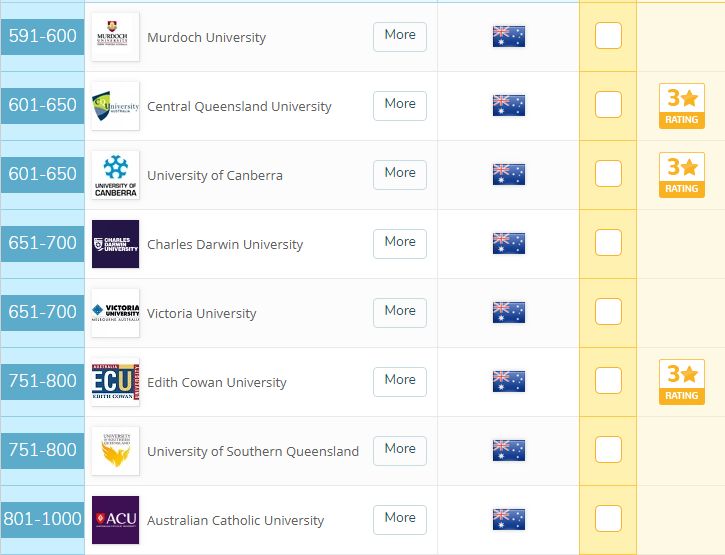Click the University of Southern Queensland logo
This screenshot has height=555, width=725.
tap(115, 451)
